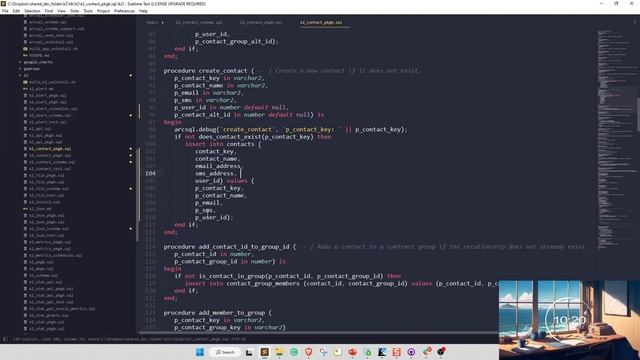Switch to the deals tab
This screenshot has width=640, height=360.
pyautogui.click(x=152, y=22)
